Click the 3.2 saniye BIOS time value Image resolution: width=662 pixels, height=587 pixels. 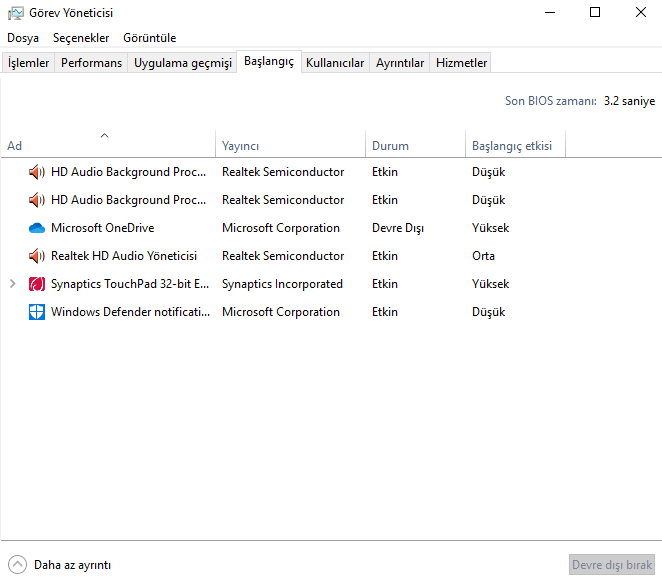[629, 101]
